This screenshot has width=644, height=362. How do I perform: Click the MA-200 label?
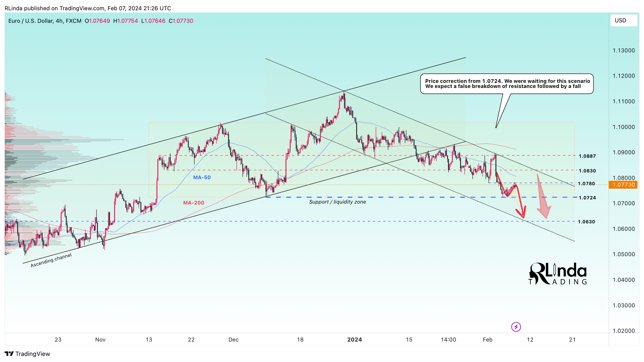coord(194,203)
